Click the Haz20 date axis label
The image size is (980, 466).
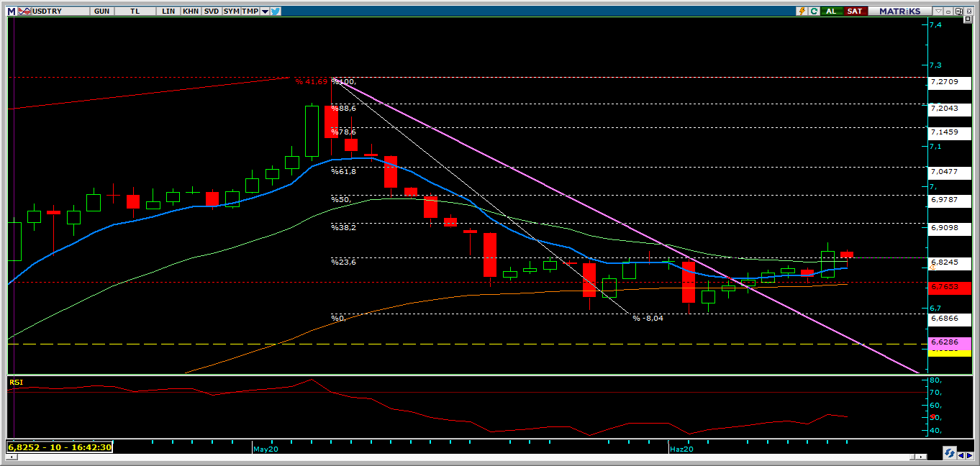(681, 449)
